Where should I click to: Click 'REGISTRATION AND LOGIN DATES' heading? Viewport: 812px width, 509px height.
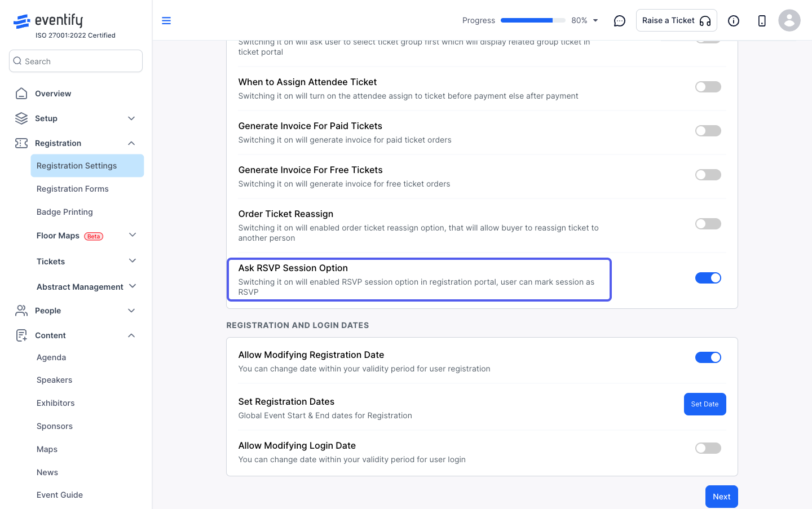tap(298, 325)
